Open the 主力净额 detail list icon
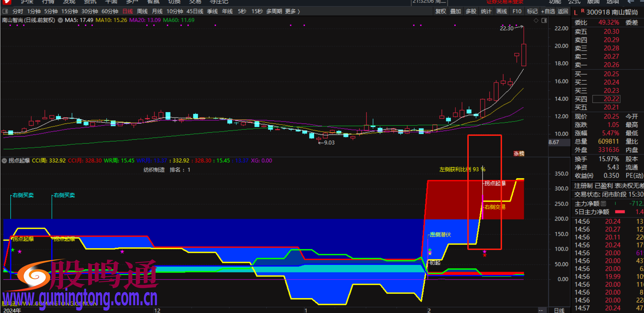Screen dimensions: 644x313 (x=603, y=203)
